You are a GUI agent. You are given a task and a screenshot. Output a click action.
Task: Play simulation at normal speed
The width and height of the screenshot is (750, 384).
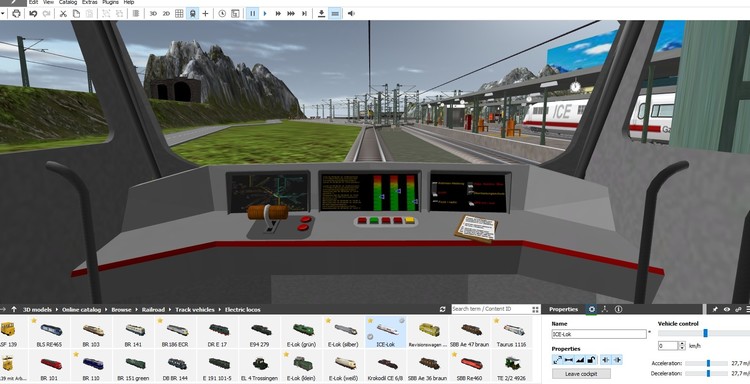(265, 13)
